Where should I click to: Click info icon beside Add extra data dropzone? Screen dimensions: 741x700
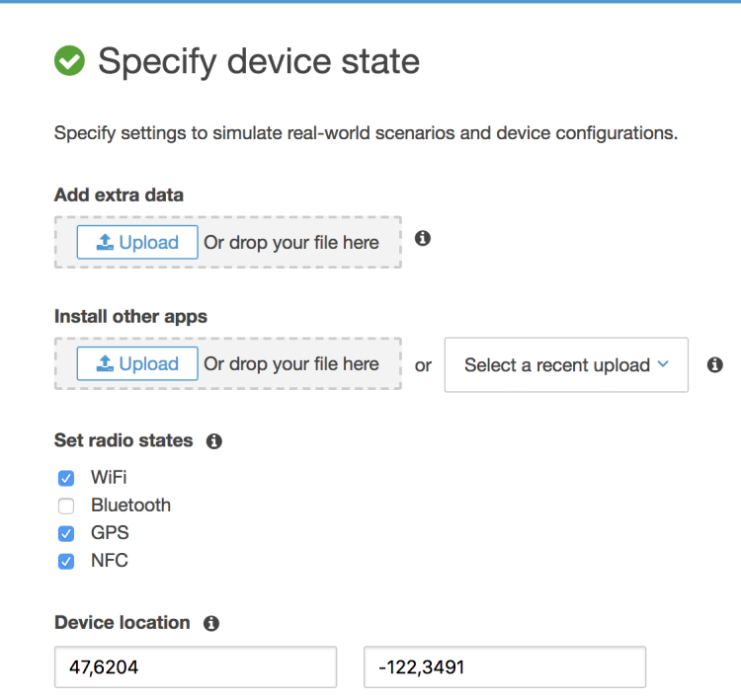click(x=423, y=238)
